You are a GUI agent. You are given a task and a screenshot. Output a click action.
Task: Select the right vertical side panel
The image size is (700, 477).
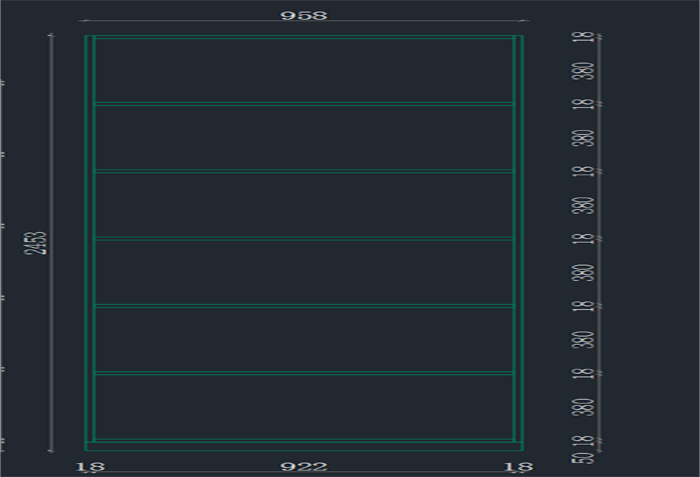pos(518,240)
